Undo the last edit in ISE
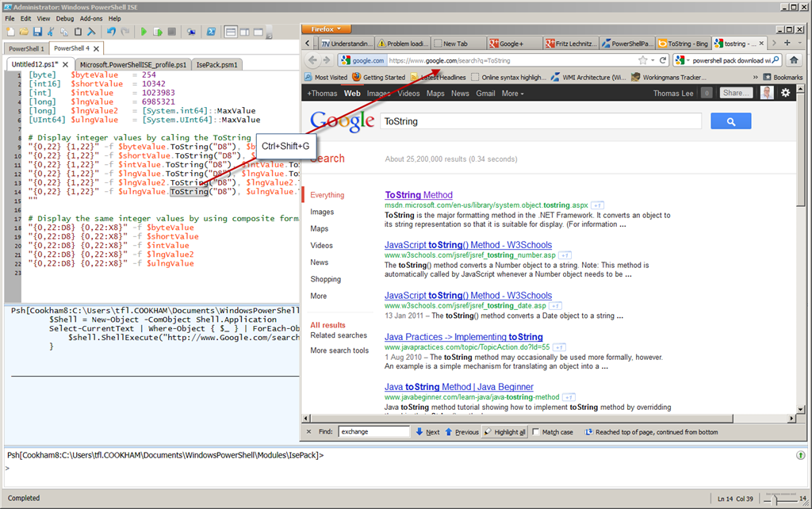 pos(111,32)
